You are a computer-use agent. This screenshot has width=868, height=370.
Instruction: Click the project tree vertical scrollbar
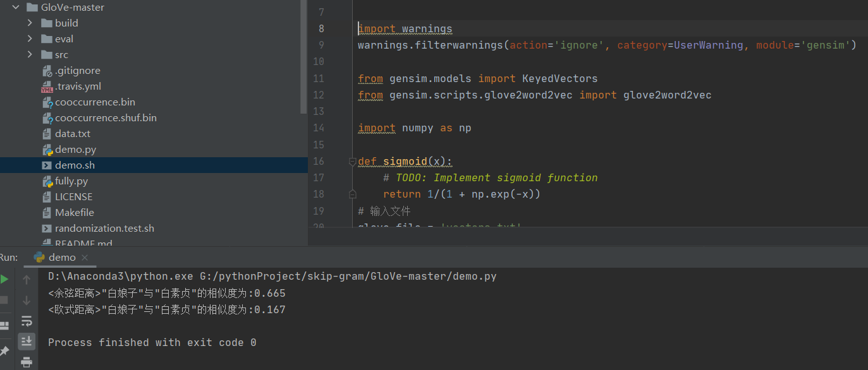305,57
